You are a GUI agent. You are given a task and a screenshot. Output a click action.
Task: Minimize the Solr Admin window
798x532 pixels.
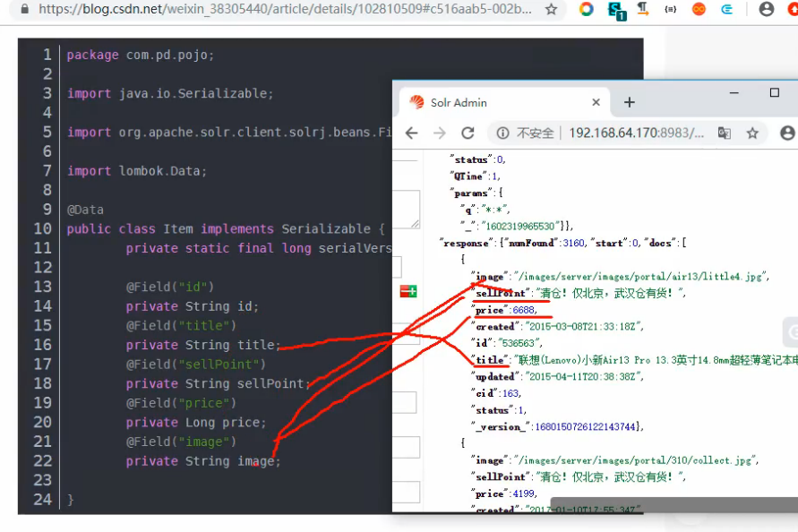coord(734,92)
